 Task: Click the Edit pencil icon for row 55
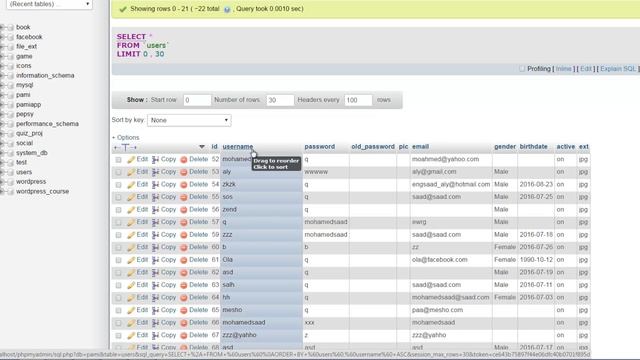pos(131,197)
